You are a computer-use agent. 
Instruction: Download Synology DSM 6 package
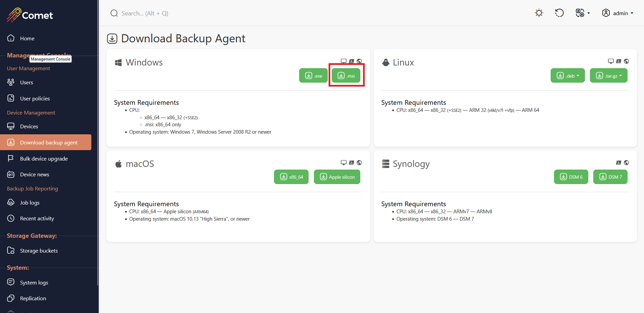pyautogui.click(x=571, y=177)
